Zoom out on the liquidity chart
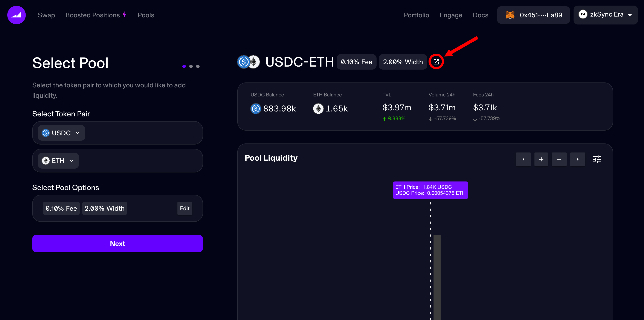The width and height of the screenshot is (644, 320). coord(559,159)
